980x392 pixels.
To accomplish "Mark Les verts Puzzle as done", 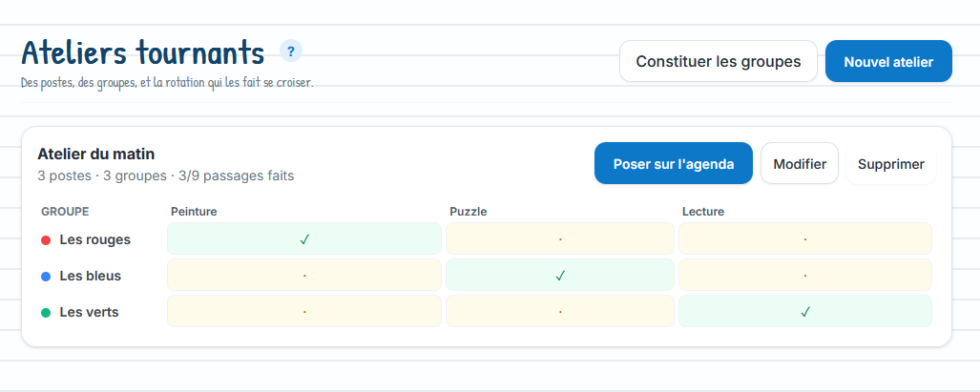I will point(560,311).
